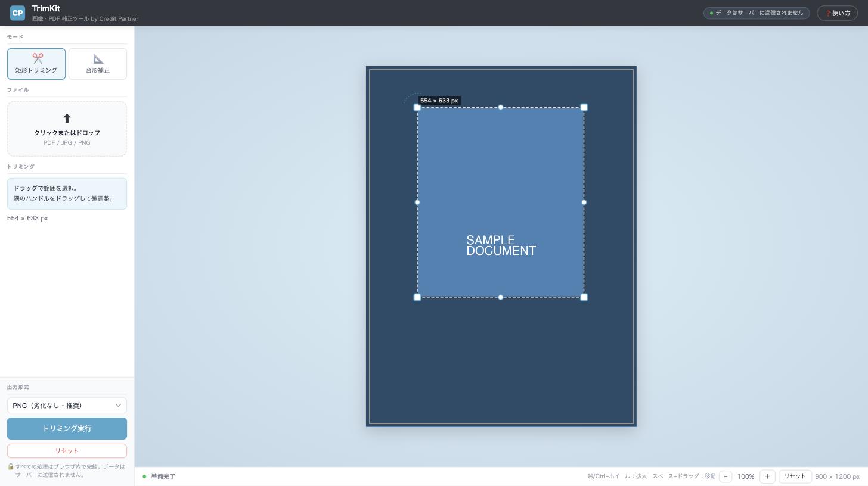Click the top-left crop corner handle

click(x=417, y=108)
